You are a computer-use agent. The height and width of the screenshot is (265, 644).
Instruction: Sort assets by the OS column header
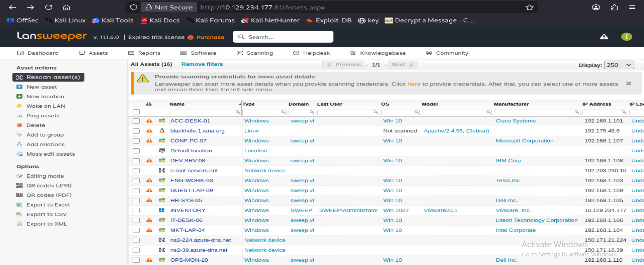385,104
